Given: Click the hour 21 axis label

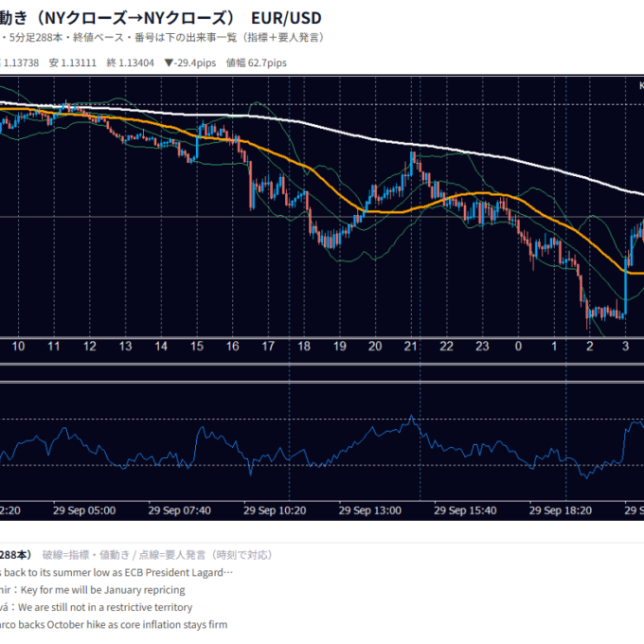Looking at the screenshot, I should (411, 347).
